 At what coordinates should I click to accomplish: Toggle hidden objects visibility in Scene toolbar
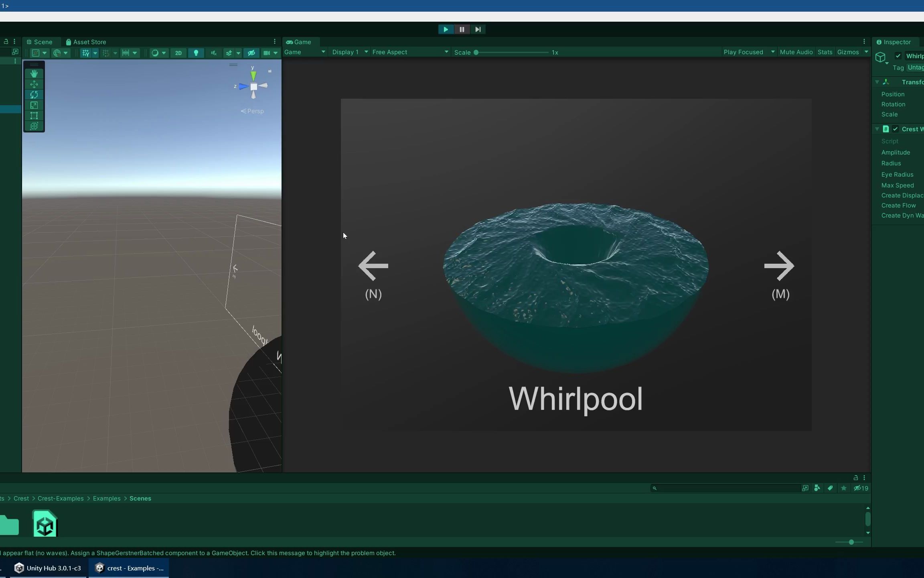[x=251, y=53]
